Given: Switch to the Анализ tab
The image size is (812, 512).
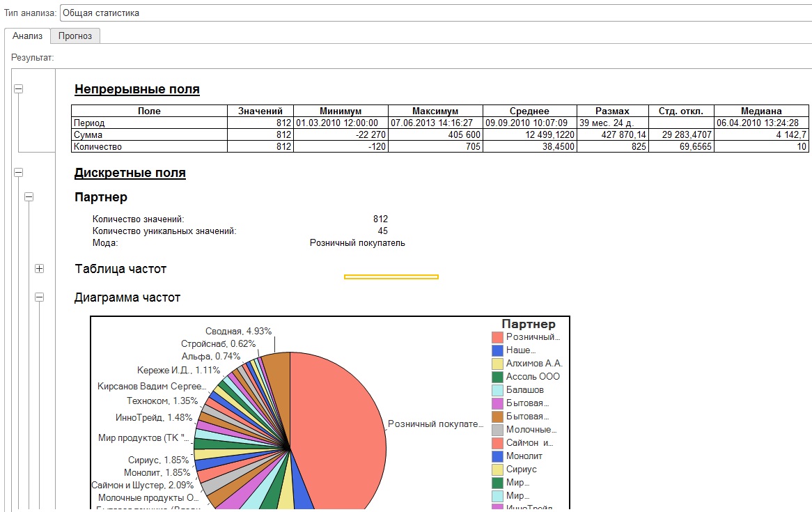Looking at the screenshot, I should (27, 36).
